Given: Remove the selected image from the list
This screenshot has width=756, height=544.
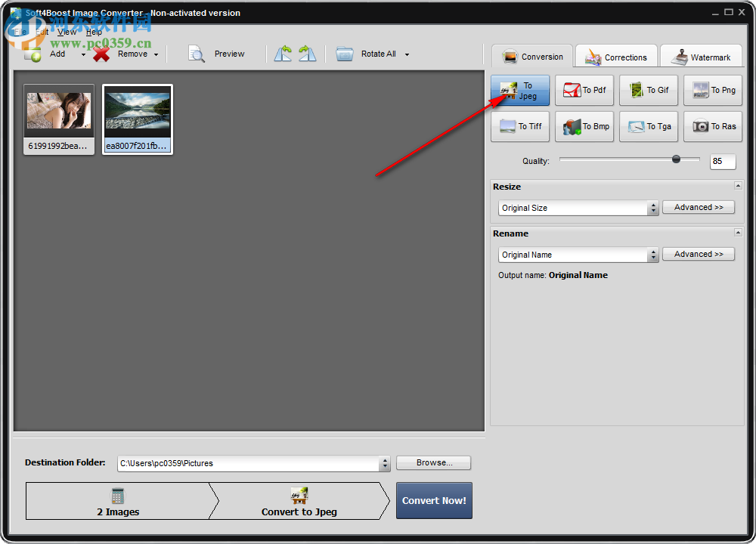Looking at the screenshot, I should (x=125, y=54).
